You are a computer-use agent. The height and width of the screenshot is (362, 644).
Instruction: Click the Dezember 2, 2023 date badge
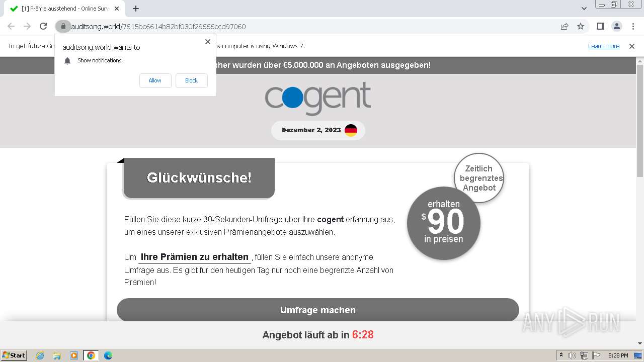[x=318, y=130]
